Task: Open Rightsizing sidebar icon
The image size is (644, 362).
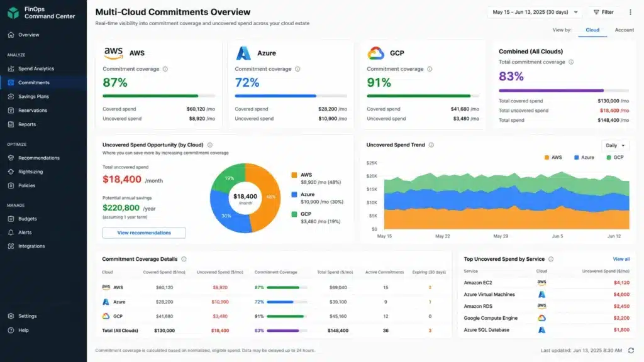Action: (x=11, y=172)
